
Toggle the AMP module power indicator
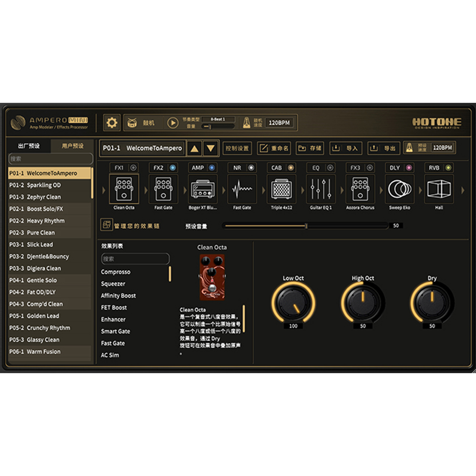(211, 168)
